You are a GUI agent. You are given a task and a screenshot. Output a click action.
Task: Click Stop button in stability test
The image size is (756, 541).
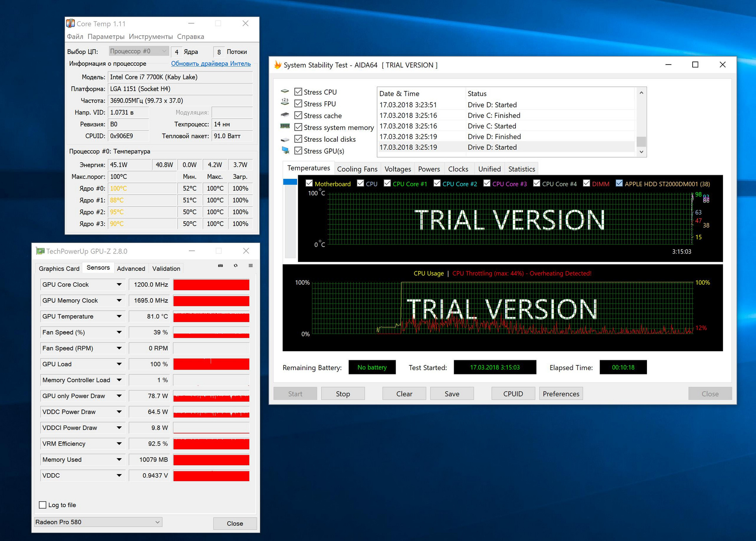(343, 394)
